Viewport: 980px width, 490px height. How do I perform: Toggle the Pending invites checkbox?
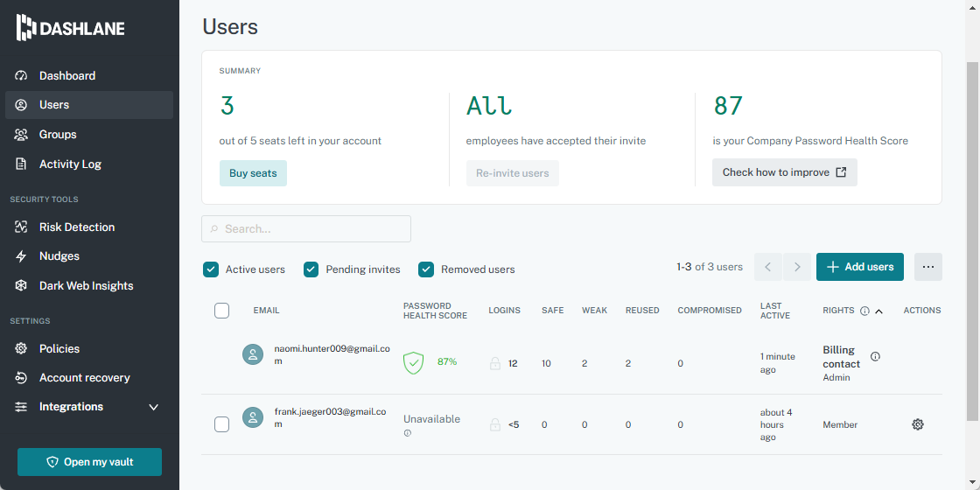point(311,269)
